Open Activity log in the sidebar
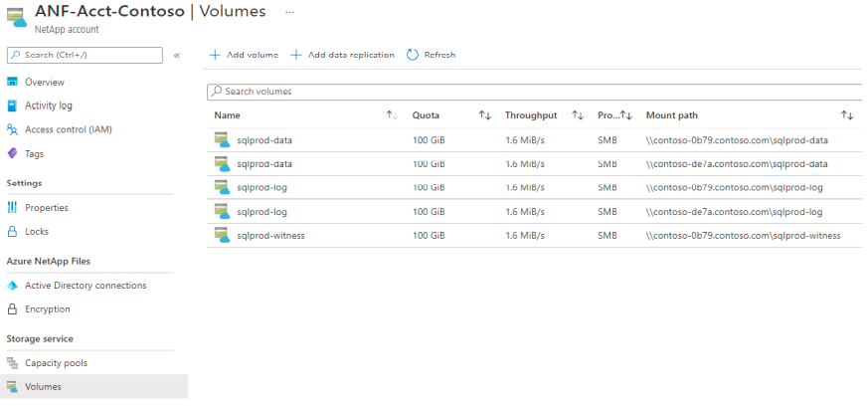Image resolution: width=868 pixels, height=407 pixels. point(48,105)
